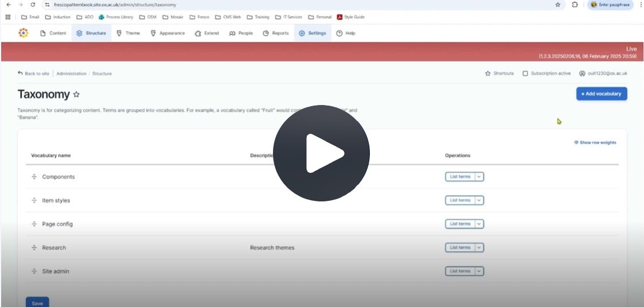The height and width of the screenshot is (307, 644).
Task: Click the drag handle icon for Components row
Action: coord(34,177)
